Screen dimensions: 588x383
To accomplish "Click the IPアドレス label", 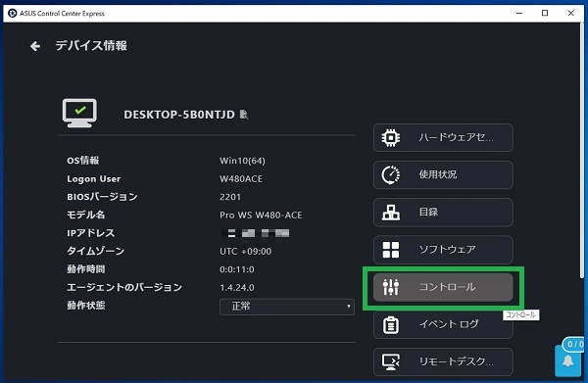I will 91,233.
